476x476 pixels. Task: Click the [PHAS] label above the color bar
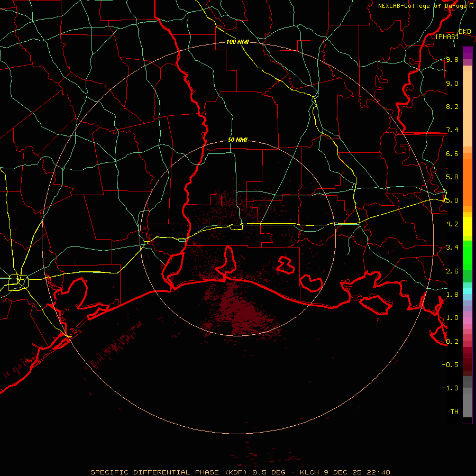tap(447, 36)
